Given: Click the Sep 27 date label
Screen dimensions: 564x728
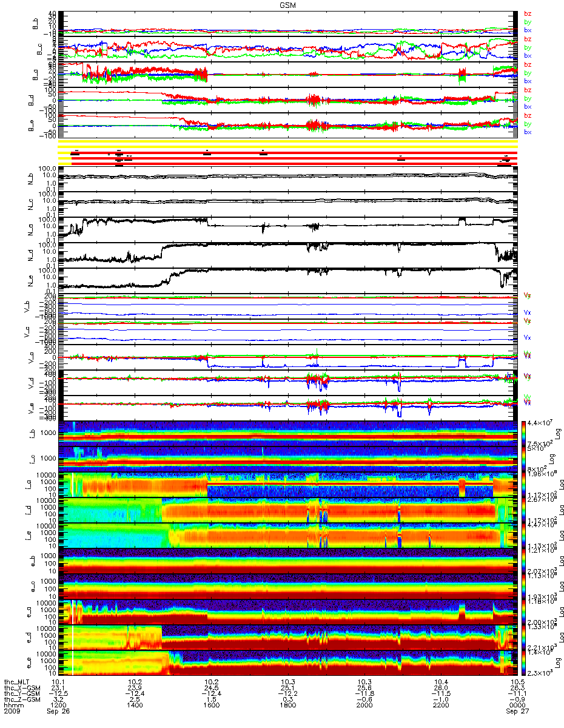Looking at the screenshot, I should (x=517, y=712).
